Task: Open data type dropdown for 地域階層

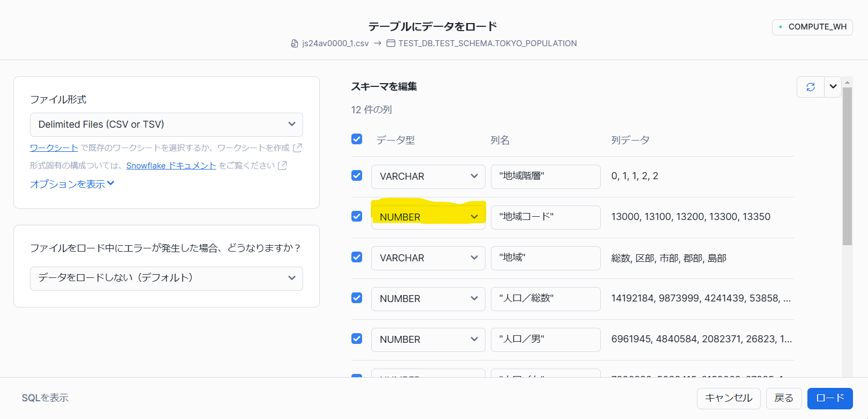Action: click(x=428, y=177)
